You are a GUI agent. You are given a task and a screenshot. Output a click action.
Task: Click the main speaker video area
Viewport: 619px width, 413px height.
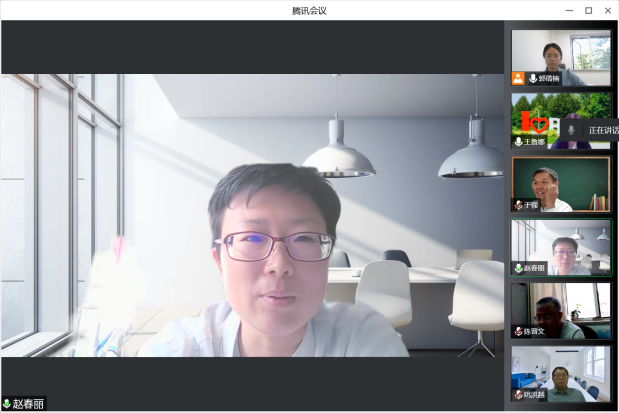[253, 215]
